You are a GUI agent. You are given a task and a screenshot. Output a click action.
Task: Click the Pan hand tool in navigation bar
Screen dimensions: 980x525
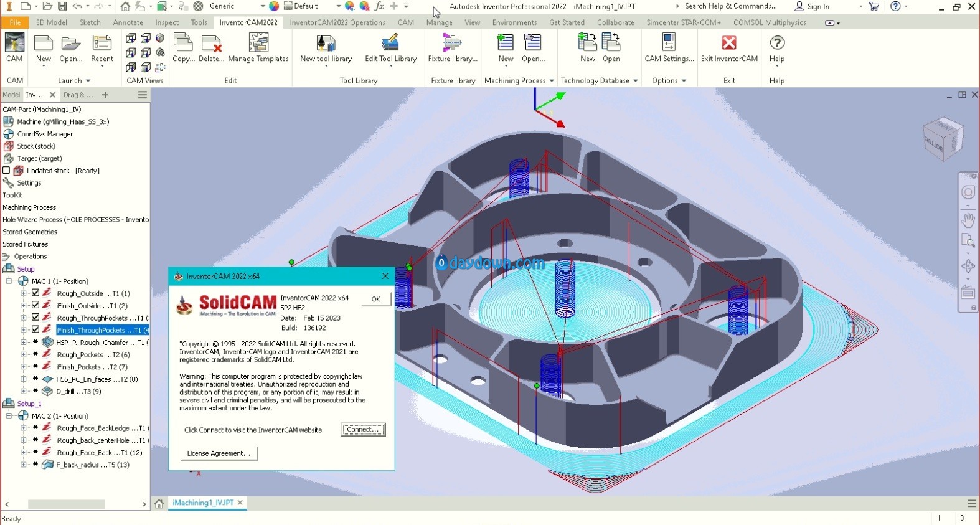968,220
